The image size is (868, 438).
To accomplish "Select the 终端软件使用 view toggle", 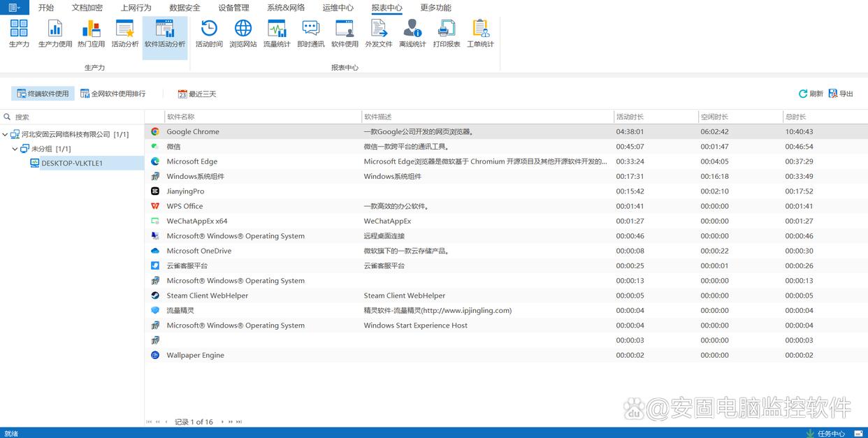I will point(43,94).
